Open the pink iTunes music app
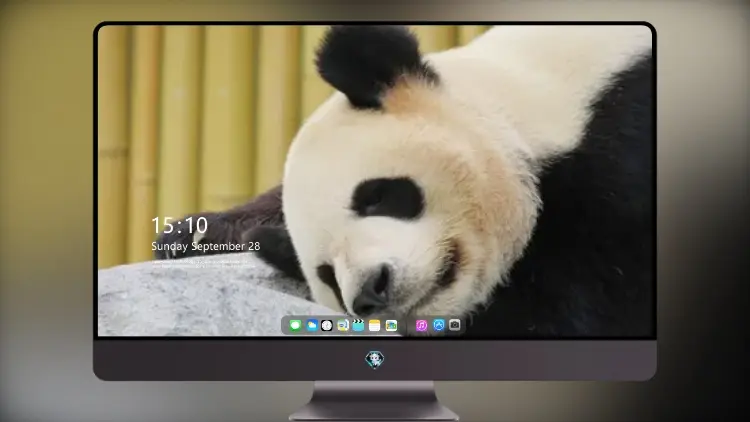Viewport: 750px width, 422px height. 421,325
